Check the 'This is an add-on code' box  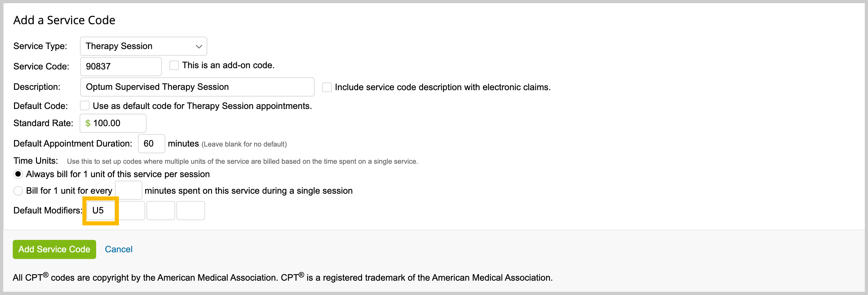tap(174, 65)
